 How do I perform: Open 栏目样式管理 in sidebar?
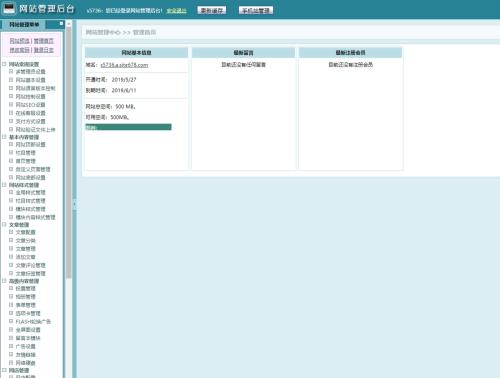(30, 201)
